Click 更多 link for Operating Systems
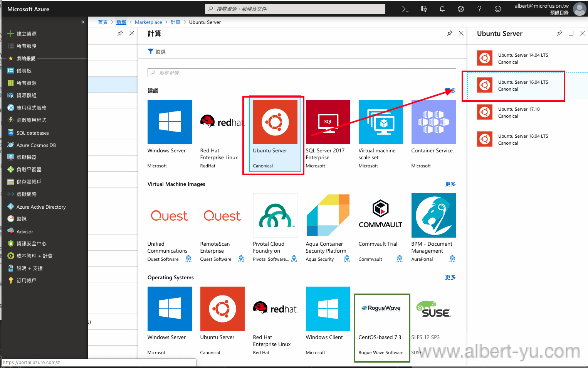This screenshot has width=588, height=368. [450, 277]
